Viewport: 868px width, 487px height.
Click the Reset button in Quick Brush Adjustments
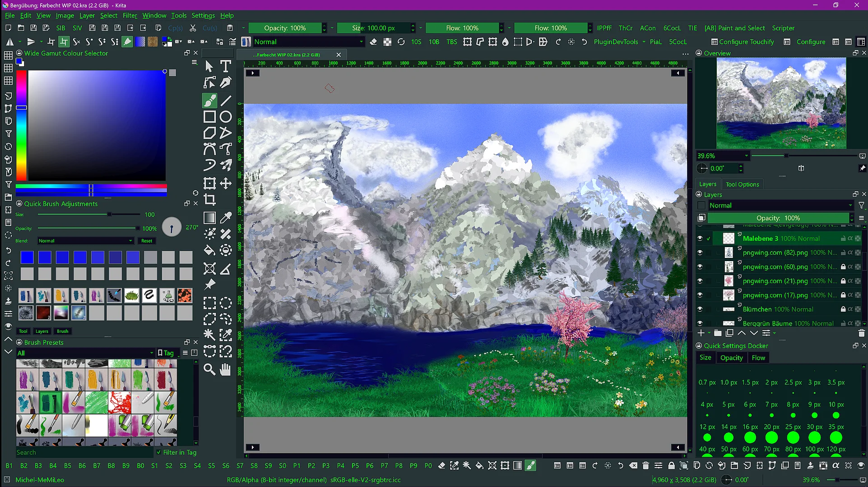coord(147,241)
